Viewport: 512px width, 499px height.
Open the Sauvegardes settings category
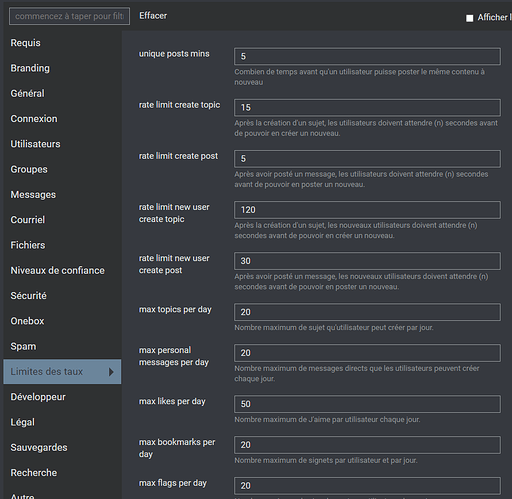39,448
